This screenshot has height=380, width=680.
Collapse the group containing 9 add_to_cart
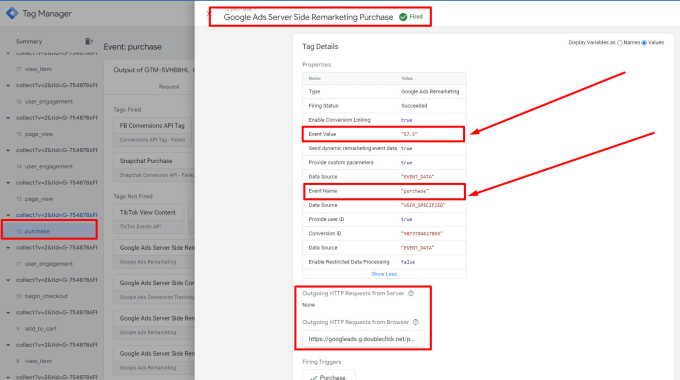pos(8,312)
